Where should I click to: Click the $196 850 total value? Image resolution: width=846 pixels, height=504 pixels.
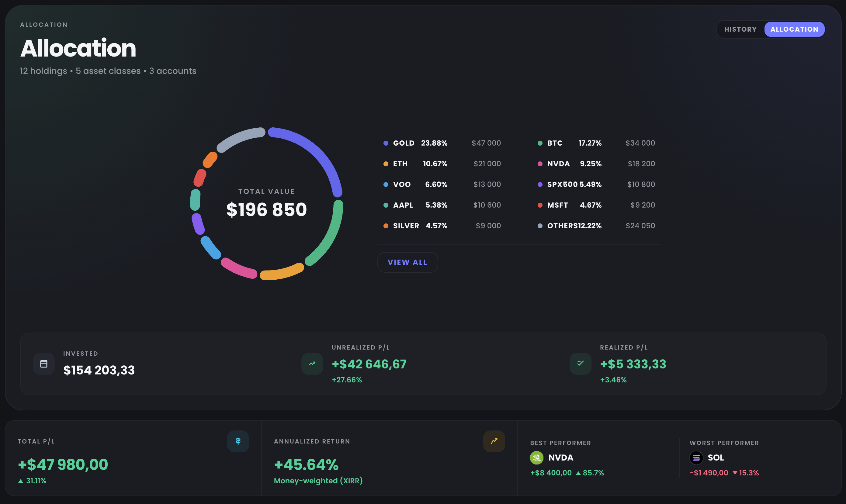pyautogui.click(x=267, y=209)
